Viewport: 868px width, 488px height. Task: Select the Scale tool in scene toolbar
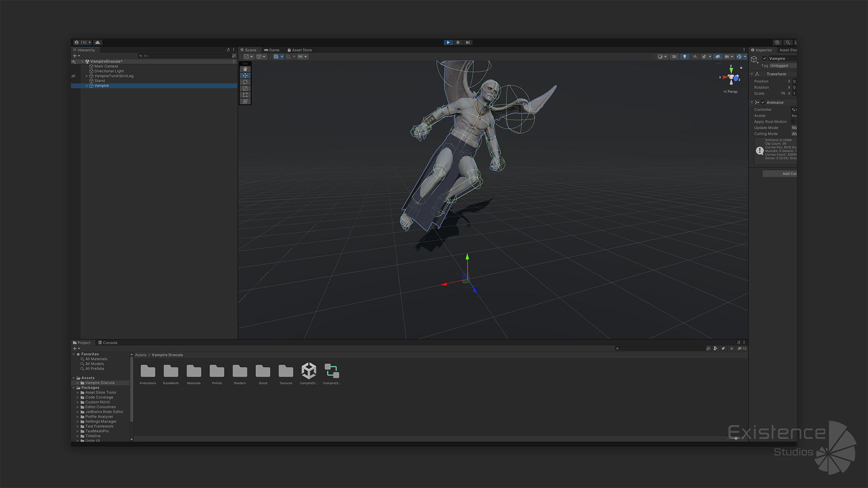click(245, 89)
